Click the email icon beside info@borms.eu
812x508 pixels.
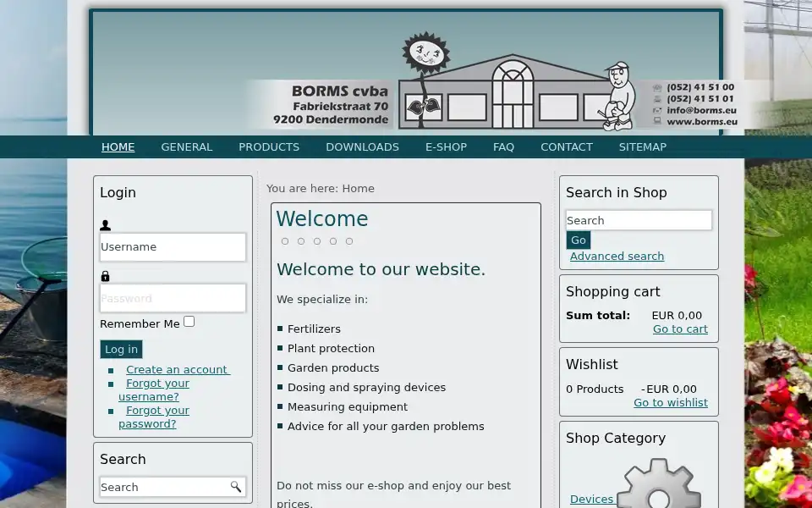click(x=657, y=110)
